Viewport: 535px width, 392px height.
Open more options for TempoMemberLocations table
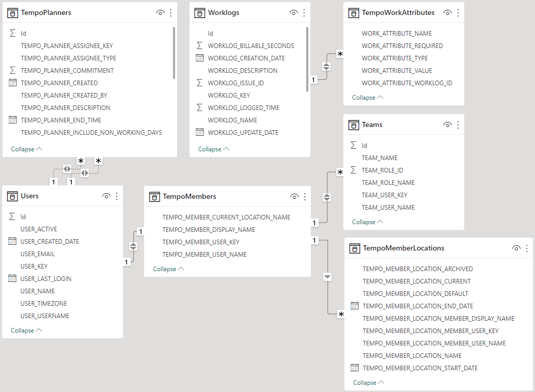coord(526,248)
